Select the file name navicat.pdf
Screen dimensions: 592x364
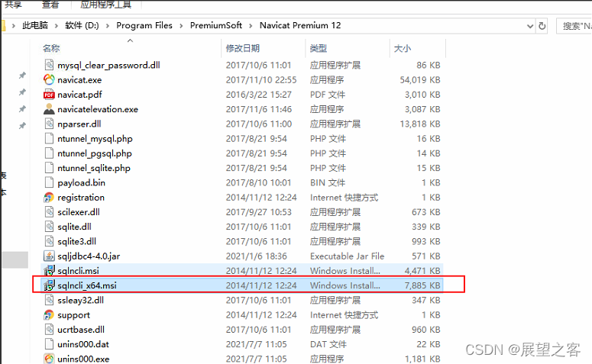click(x=79, y=95)
